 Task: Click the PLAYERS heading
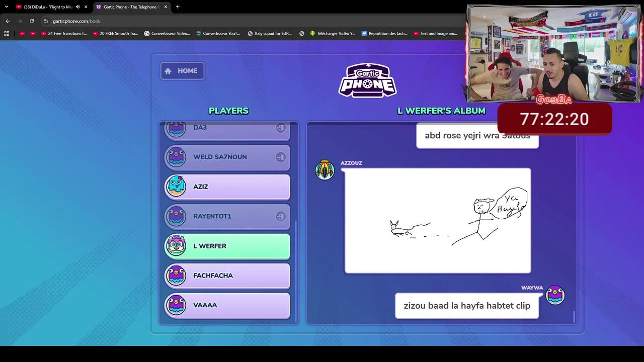tap(228, 111)
